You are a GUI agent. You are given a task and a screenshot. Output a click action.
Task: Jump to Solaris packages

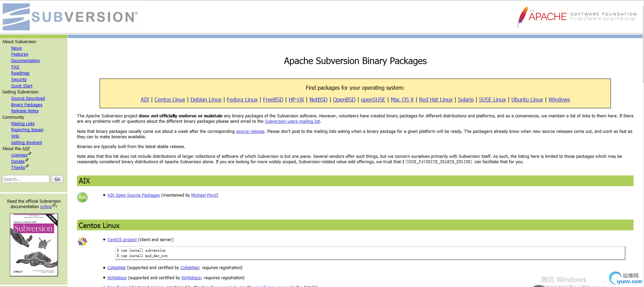[x=466, y=100]
